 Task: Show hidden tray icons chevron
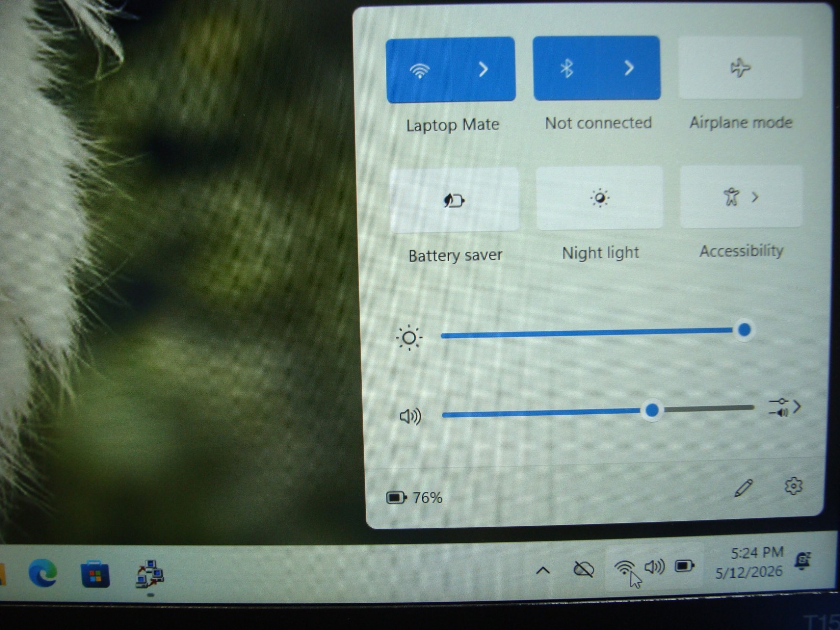coord(543,570)
